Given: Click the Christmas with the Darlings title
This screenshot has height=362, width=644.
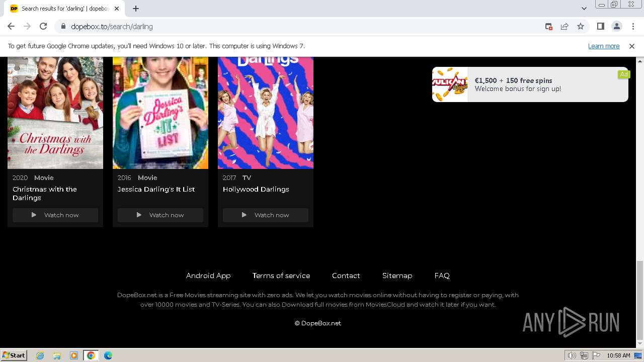Looking at the screenshot, I should tap(45, 194).
